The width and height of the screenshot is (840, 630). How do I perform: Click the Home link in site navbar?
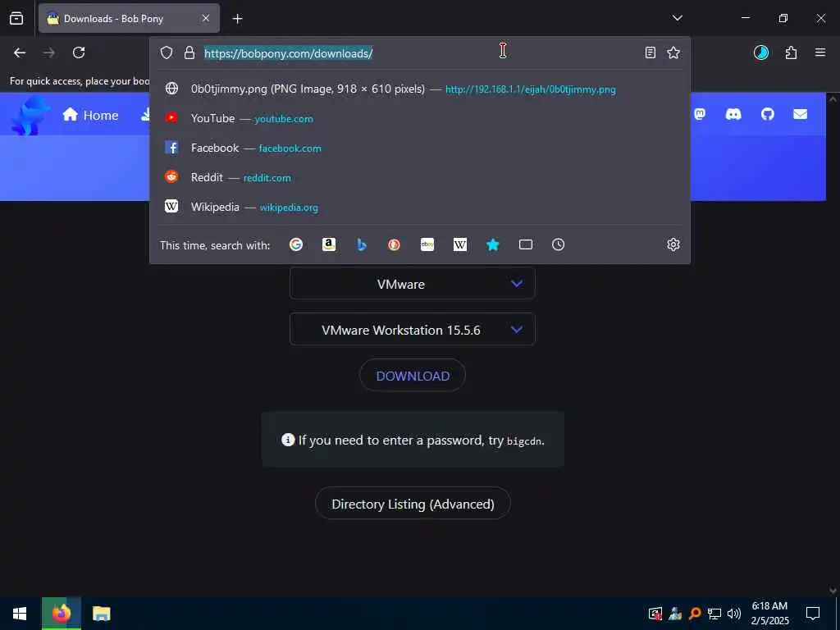[90, 115]
